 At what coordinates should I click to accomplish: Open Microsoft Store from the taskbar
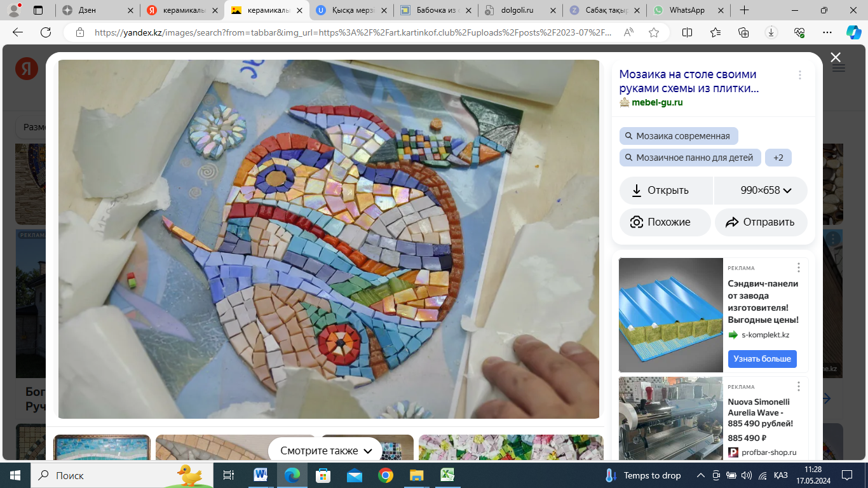click(323, 475)
